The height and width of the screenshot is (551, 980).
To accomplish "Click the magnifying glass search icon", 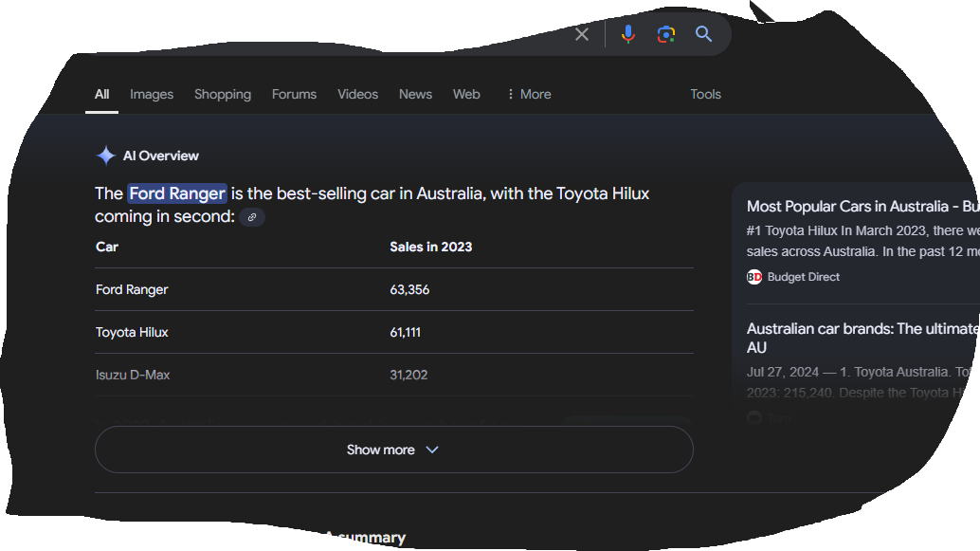I will pos(703,34).
